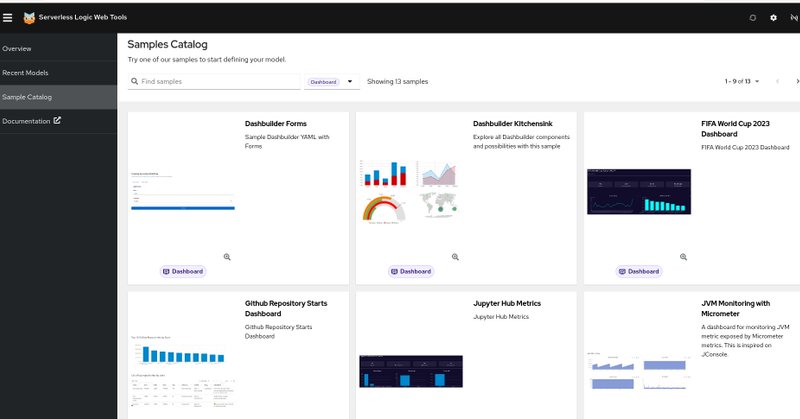800x419 pixels.
Task: Focus the Find samples search field
Action: [x=214, y=82]
